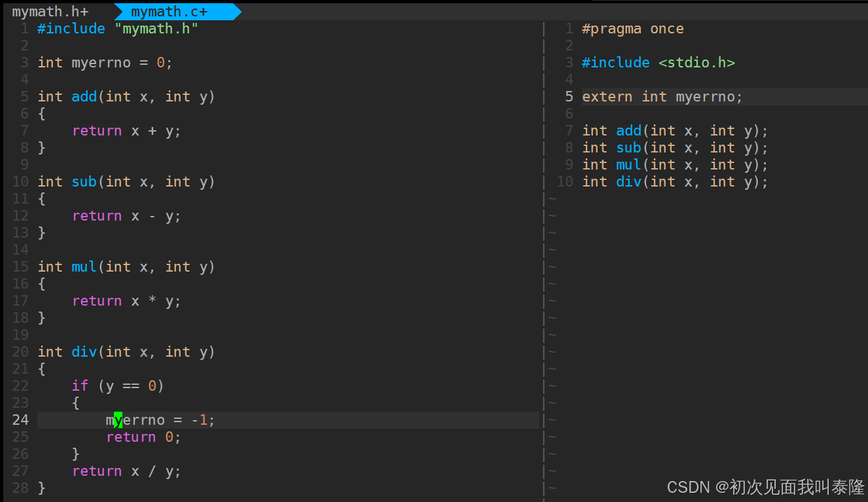Click the green cursor block on myerrno
The image size is (868, 502).
click(118, 420)
